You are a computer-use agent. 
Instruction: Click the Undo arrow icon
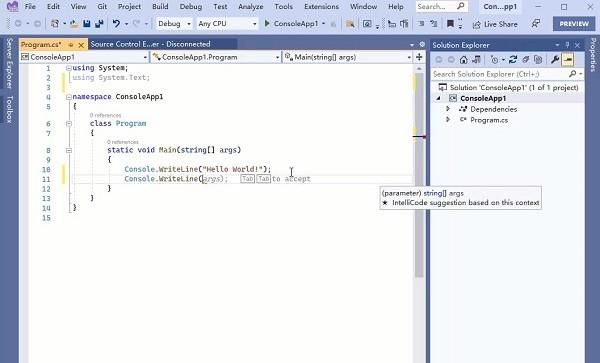coord(116,24)
